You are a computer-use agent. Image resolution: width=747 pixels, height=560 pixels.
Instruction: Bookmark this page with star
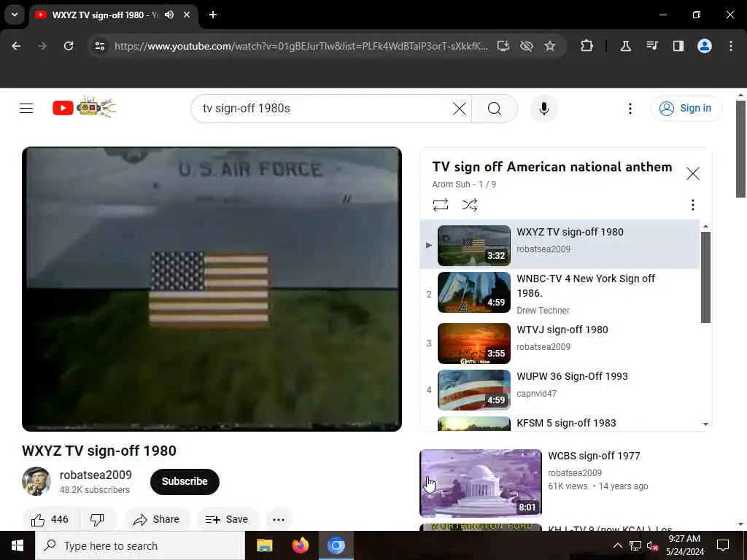click(x=550, y=46)
